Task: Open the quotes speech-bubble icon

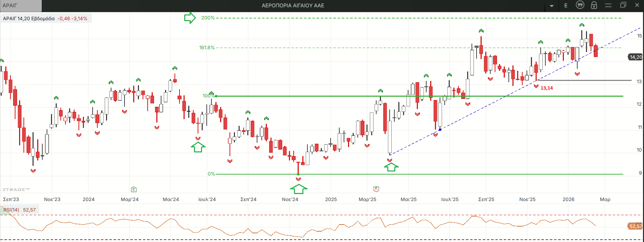Action: click(x=580, y=5)
